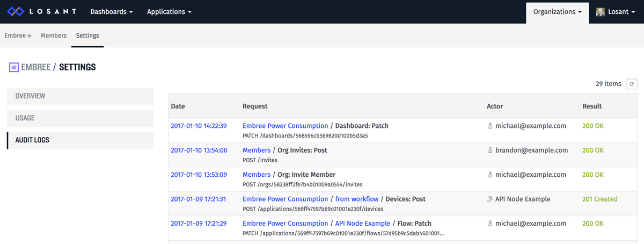The image size is (644, 244).
Task: Click the 'POST /invites' path text
Action: 260,160
